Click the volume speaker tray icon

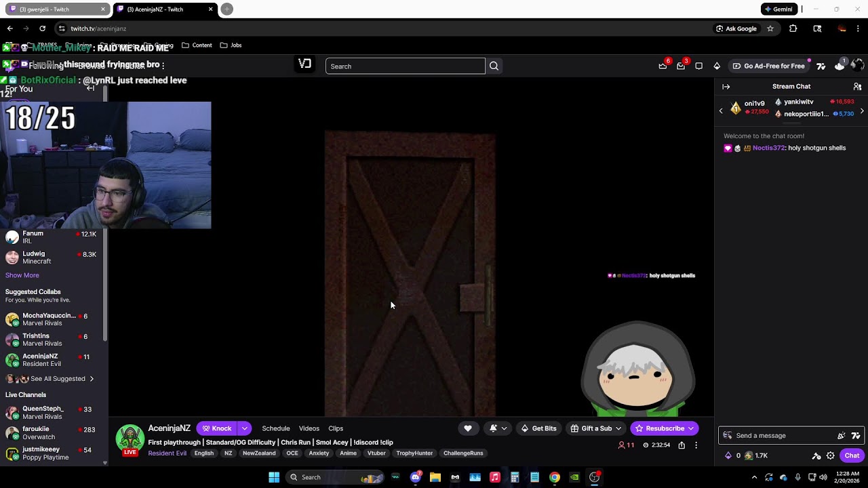[823, 477]
